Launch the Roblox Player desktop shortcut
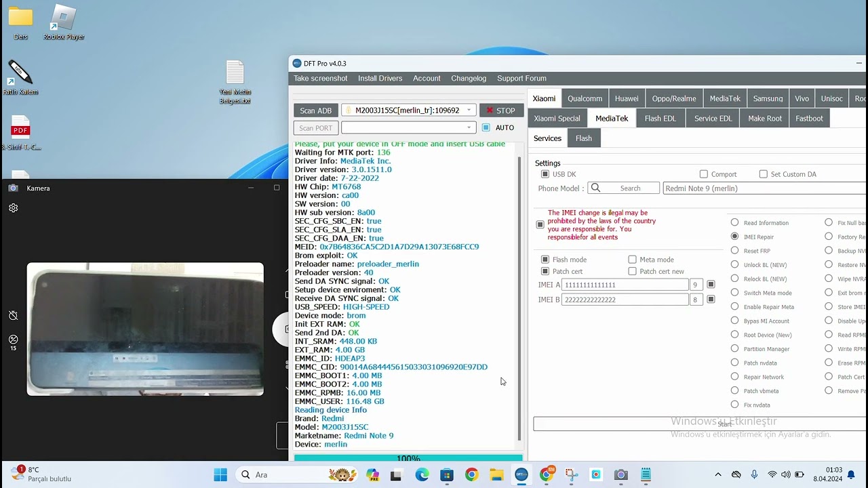Image resolution: width=868 pixels, height=488 pixels. 64,18
